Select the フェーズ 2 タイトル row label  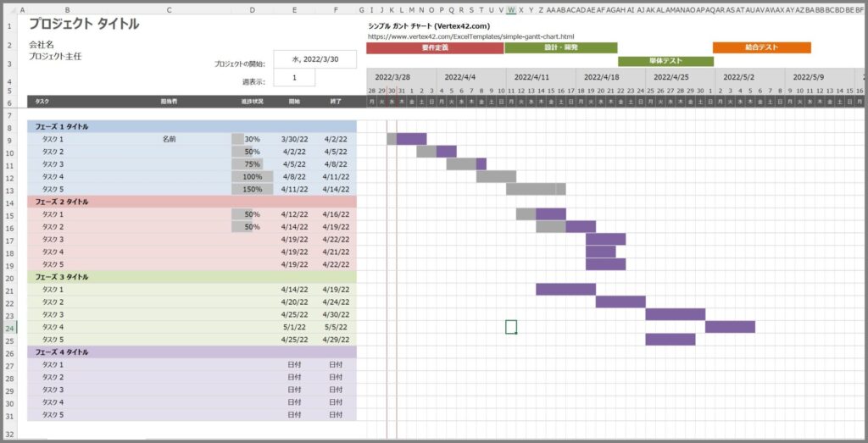click(x=66, y=202)
